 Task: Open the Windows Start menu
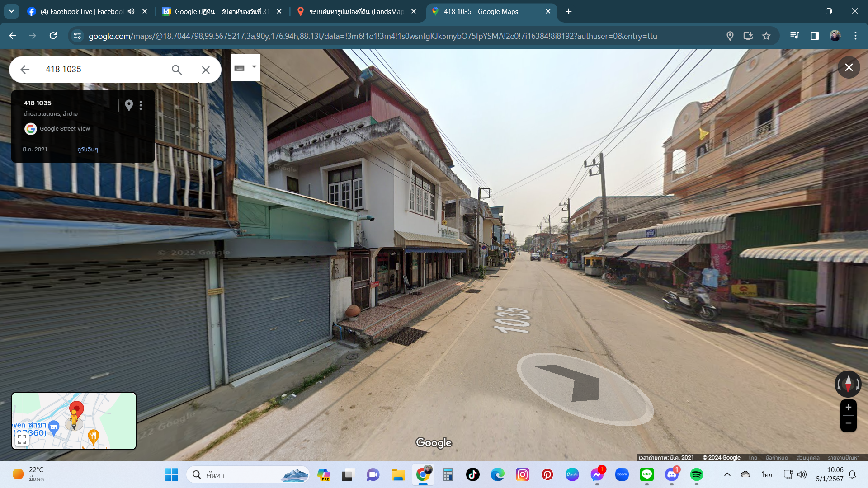[x=171, y=474]
